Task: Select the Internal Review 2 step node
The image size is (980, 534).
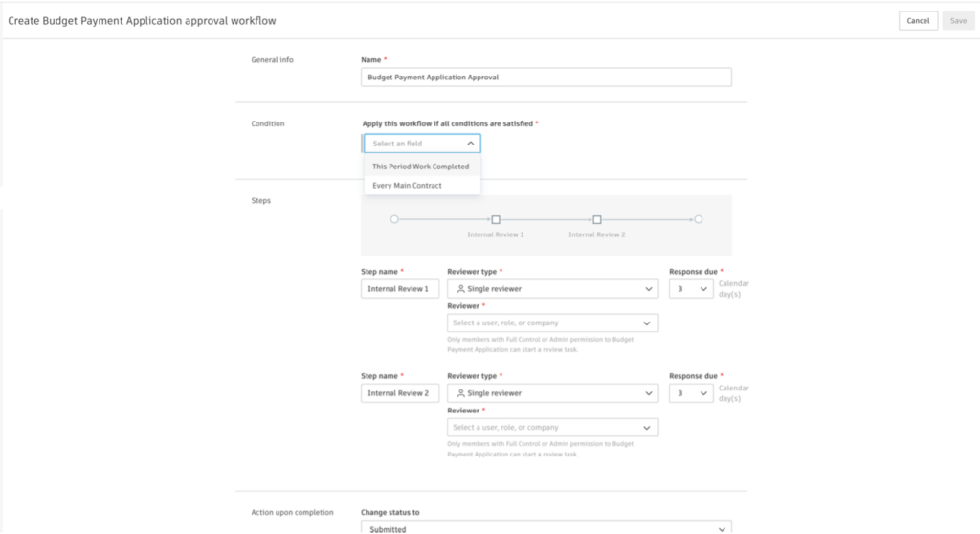Action: coord(597,219)
